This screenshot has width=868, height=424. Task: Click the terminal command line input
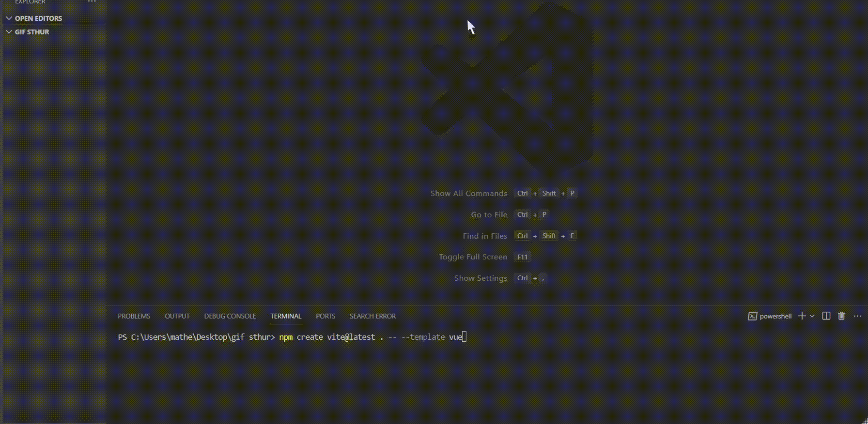372,337
